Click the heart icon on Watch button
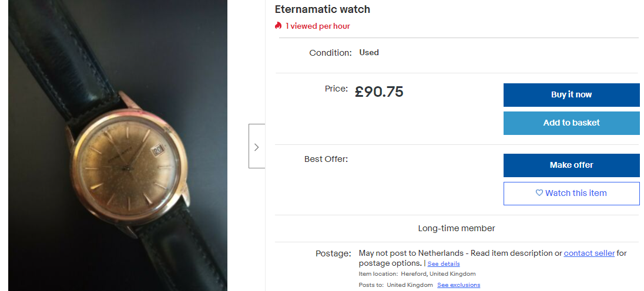This screenshot has height=291, width=644. tap(539, 193)
